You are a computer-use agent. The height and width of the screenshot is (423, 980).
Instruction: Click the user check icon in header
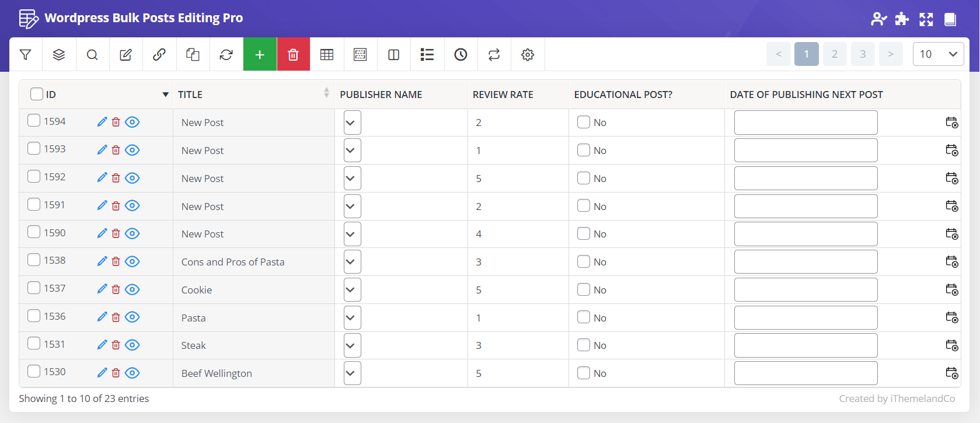(x=878, y=19)
